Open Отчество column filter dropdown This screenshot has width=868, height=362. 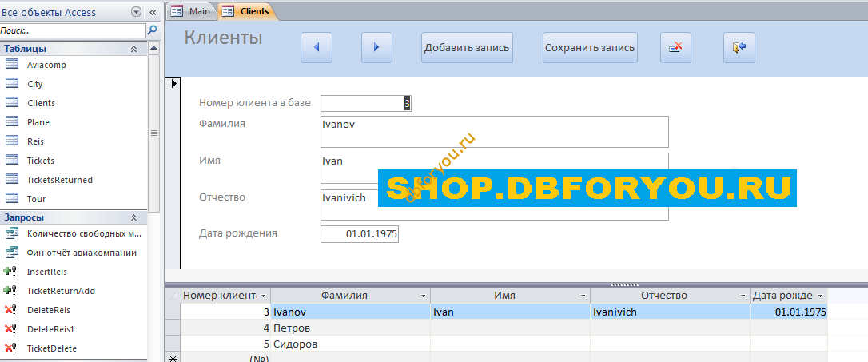743,296
